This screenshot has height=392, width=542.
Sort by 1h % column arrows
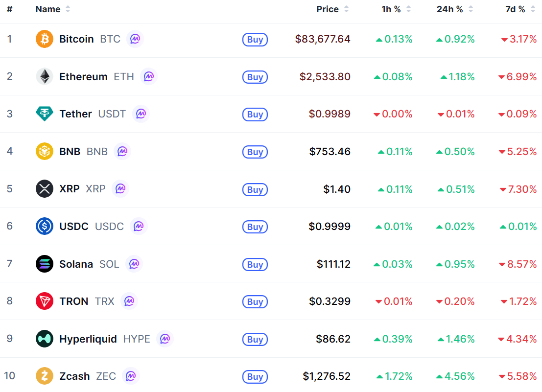coord(408,9)
